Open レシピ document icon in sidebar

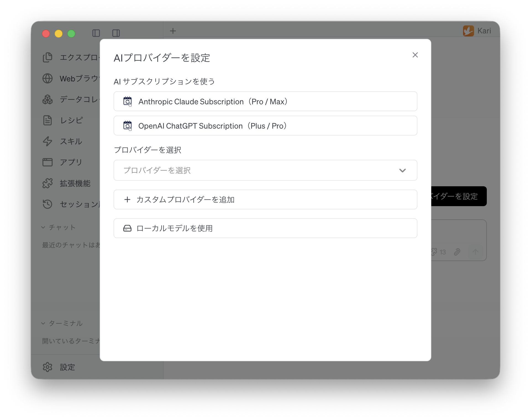[x=48, y=120]
